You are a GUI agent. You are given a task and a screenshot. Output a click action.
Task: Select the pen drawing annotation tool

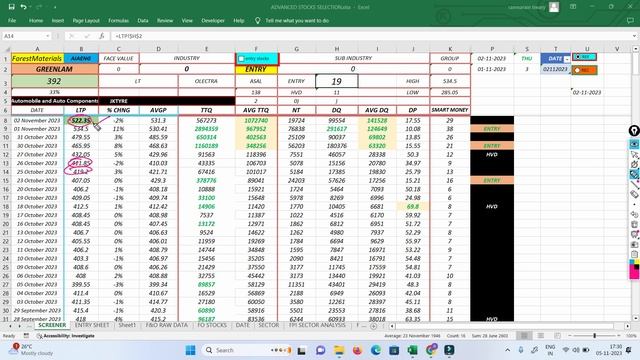[634, 164]
